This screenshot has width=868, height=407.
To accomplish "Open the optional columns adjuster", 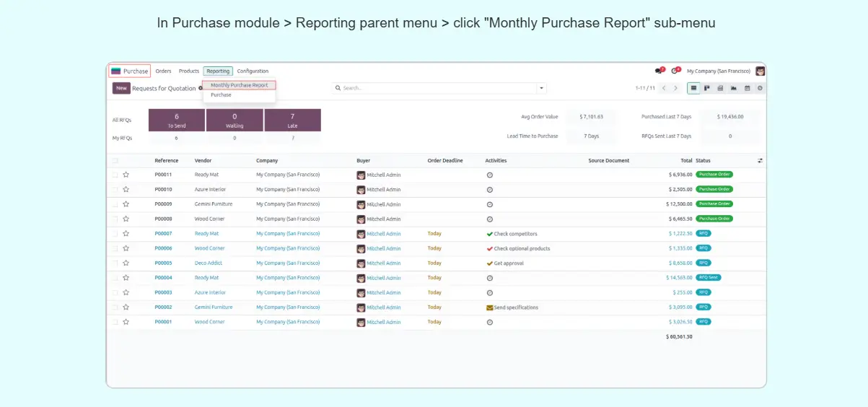I will click(760, 160).
